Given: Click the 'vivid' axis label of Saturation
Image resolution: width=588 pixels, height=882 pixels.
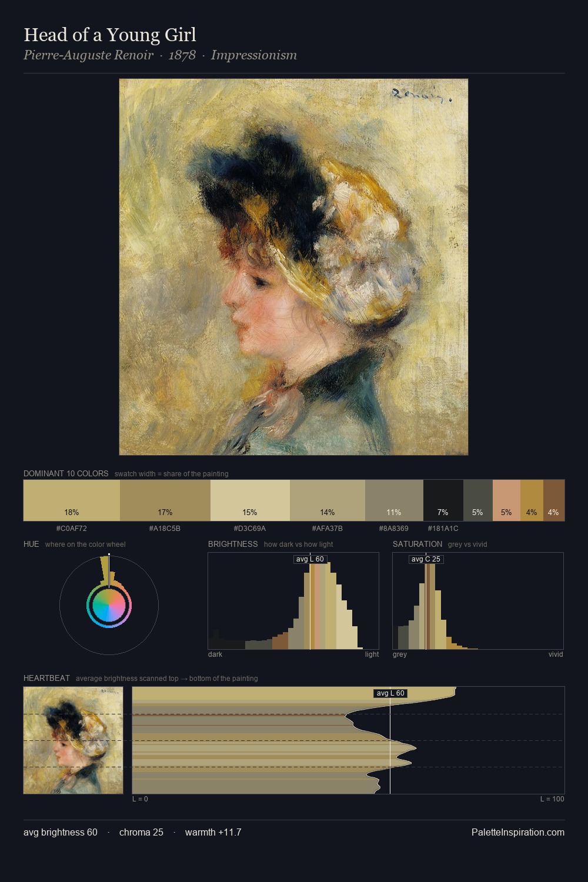Looking at the screenshot, I should (556, 654).
